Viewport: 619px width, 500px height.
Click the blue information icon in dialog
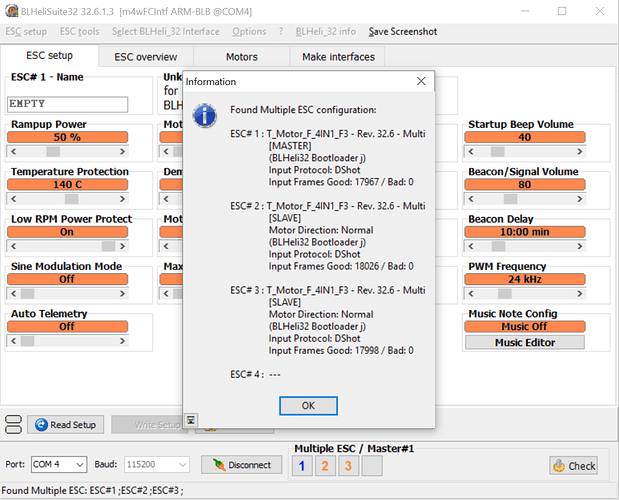tap(204, 116)
